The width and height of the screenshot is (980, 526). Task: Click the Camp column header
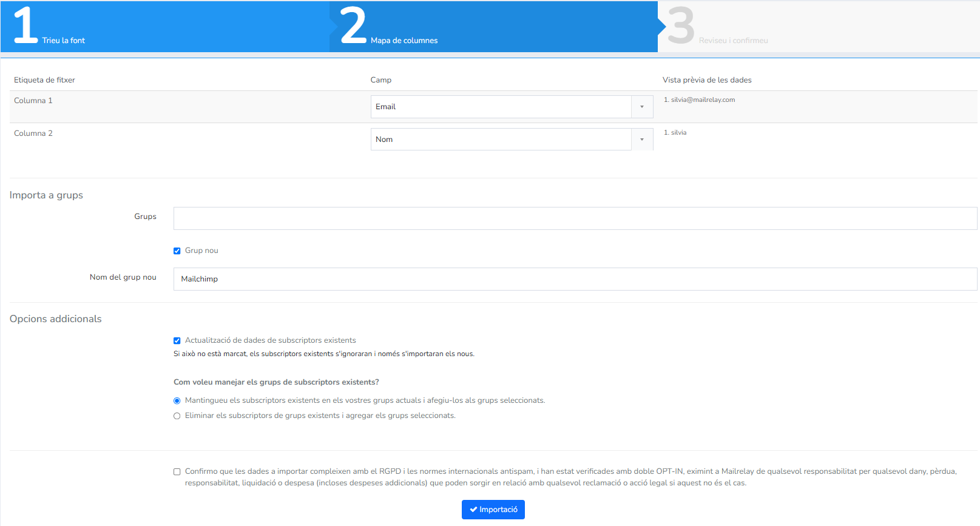click(381, 80)
